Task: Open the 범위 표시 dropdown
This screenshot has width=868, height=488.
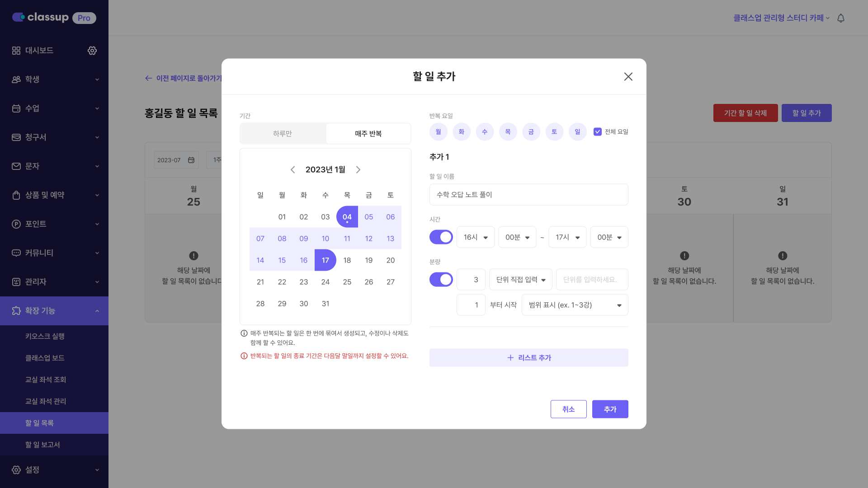Action: (575, 305)
